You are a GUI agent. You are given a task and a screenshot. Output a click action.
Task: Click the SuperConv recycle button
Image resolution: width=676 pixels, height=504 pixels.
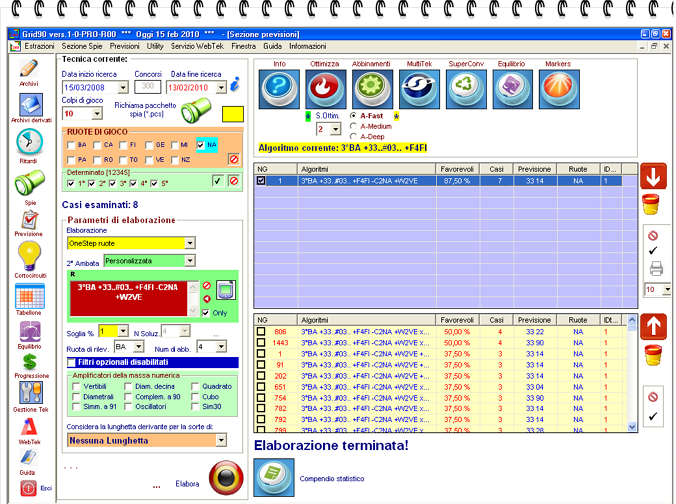click(x=466, y=89)
